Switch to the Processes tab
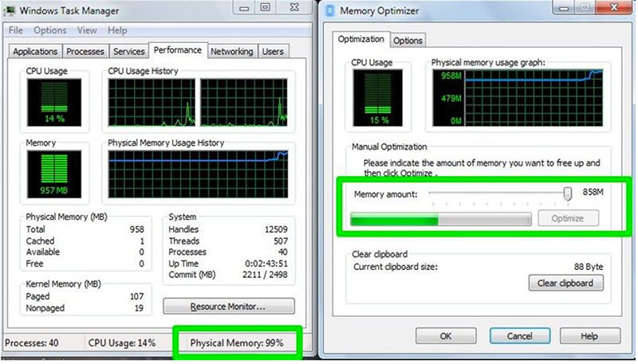This screenshot has width=638, height=364. pyautogui.click(x=85, y=52)
